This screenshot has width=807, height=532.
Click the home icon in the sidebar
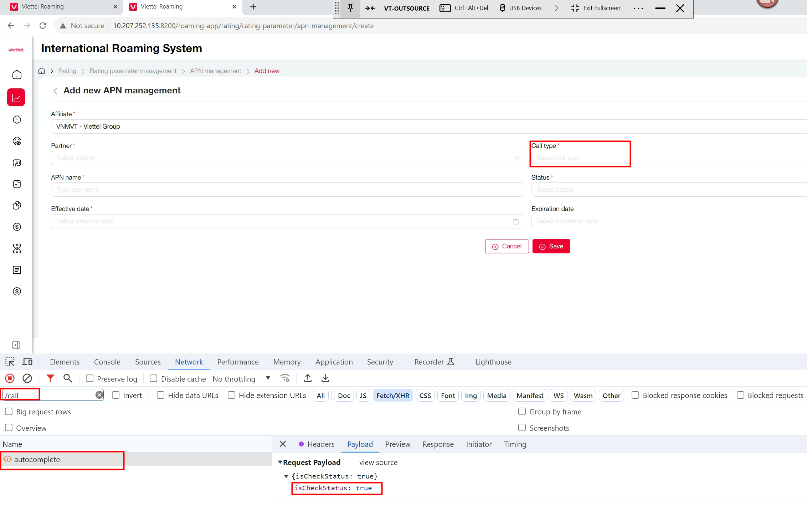(17, 75)
